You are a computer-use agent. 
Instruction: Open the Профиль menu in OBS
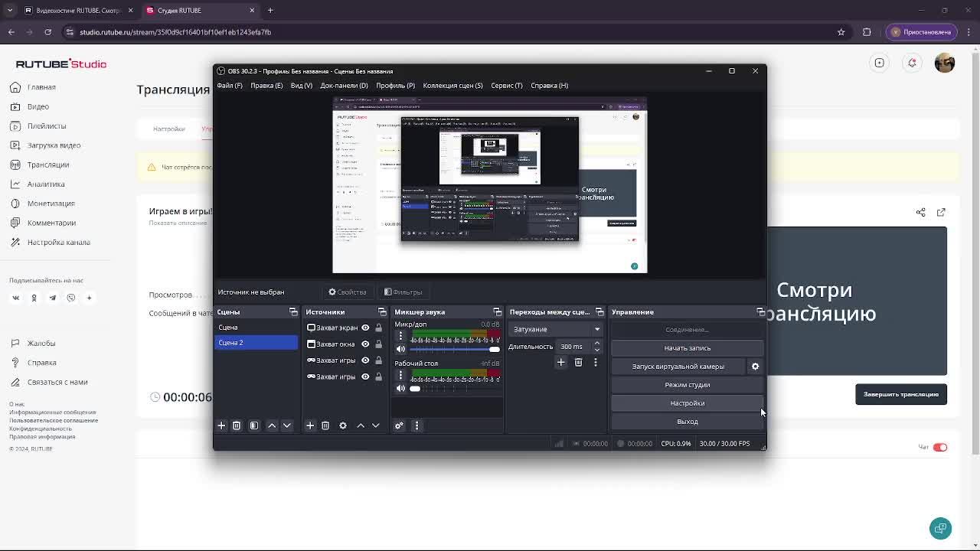[x=395, y=86]
